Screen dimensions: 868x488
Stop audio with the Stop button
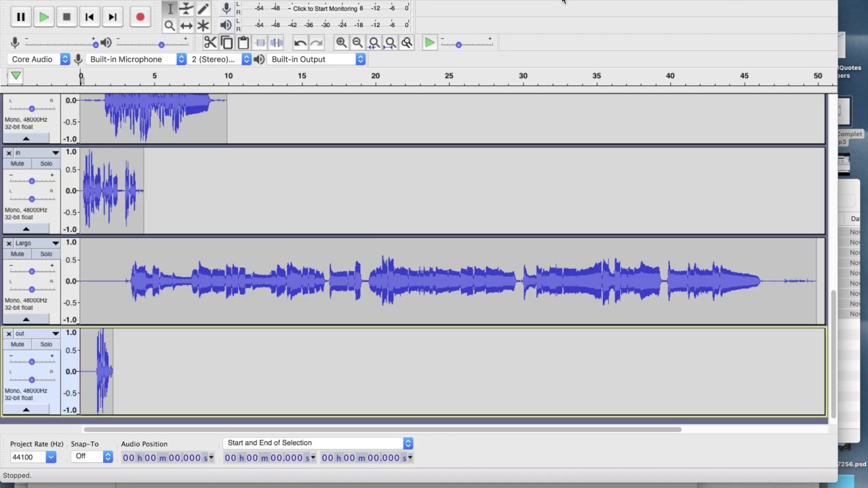pyautogui.click(x=66, y=17)
